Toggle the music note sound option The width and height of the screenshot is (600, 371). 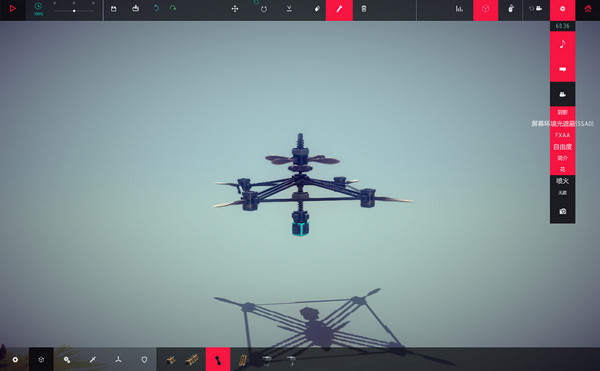tap(562, 44)
